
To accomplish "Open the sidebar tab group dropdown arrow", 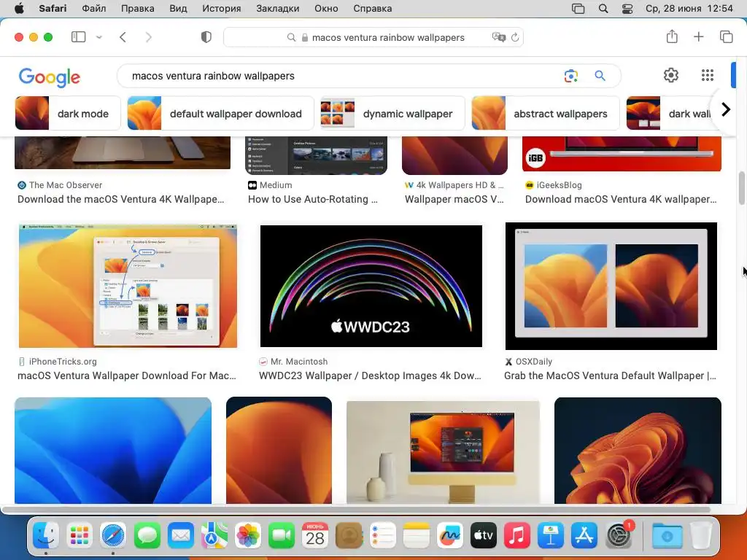I will pyautogui.click(x=99, y=37).
